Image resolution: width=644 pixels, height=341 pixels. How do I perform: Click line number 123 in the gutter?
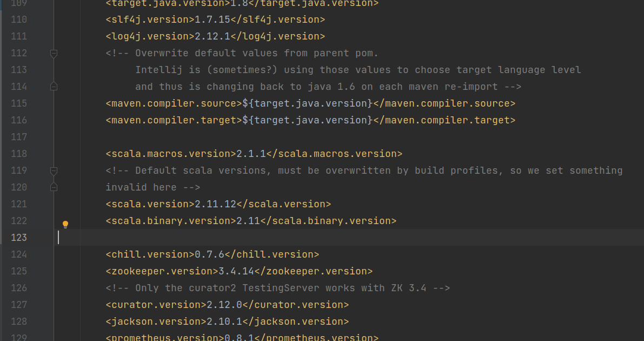(x=18, y=238)
